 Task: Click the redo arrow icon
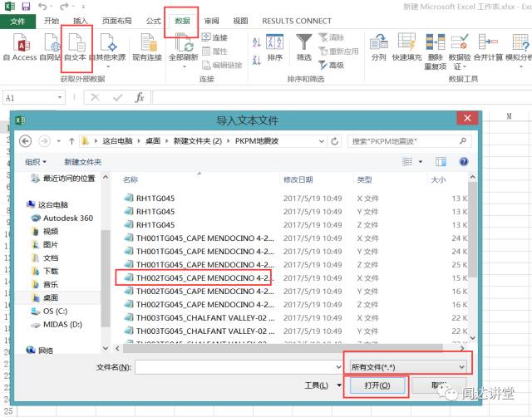coord(64,6)
